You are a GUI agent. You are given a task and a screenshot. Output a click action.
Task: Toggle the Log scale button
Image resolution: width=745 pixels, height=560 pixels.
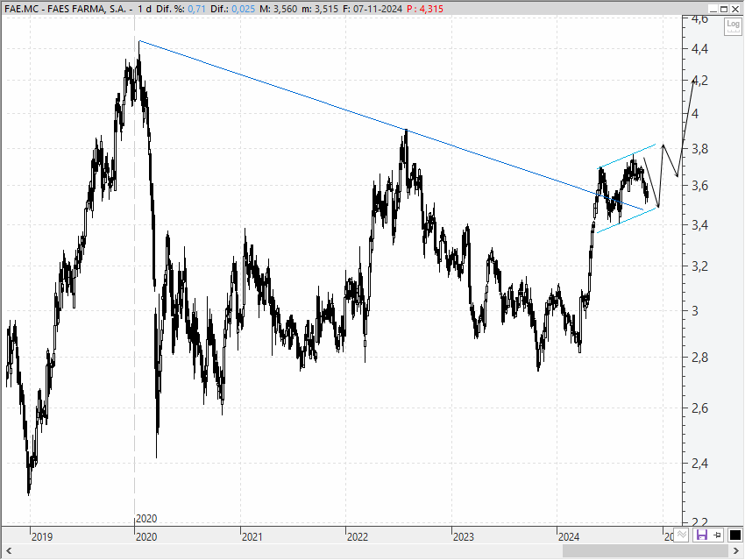pos(733,26)
